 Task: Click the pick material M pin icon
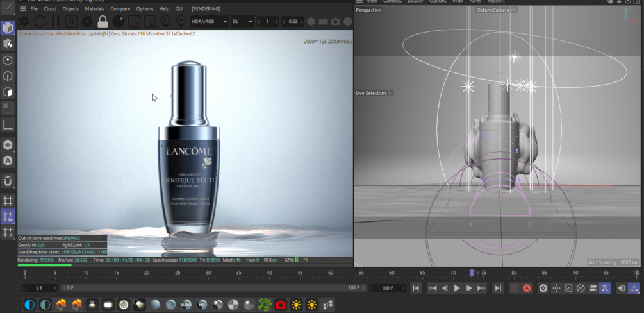[x=180, y=21]
